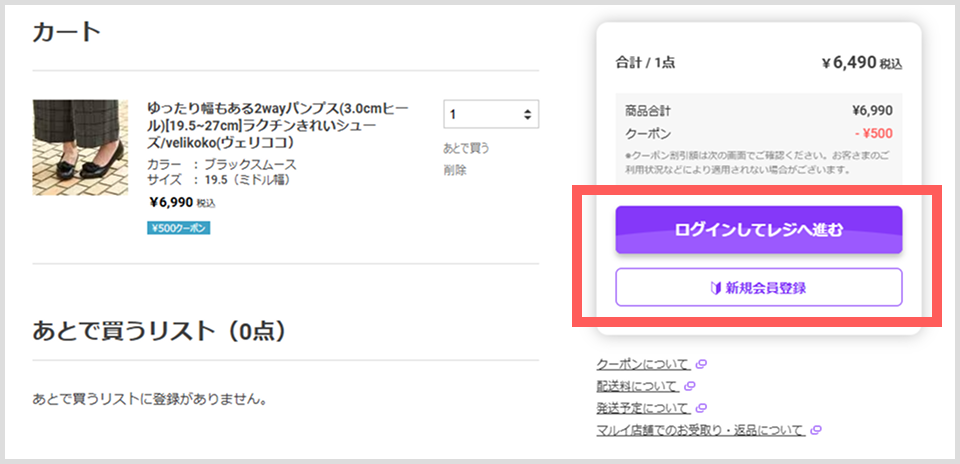This screenshot has height=464, width=960.
Task: Open the pumps product thumbnail image
Action: click(80, 148)
